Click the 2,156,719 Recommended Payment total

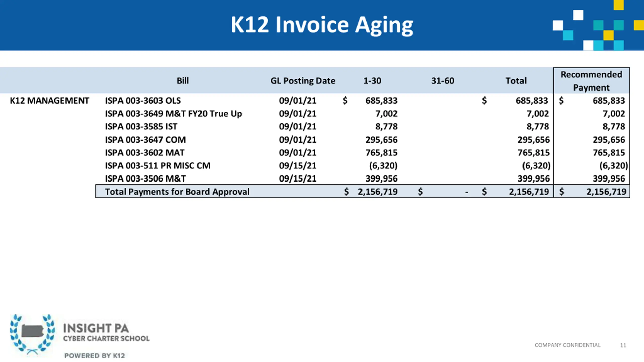606,192
